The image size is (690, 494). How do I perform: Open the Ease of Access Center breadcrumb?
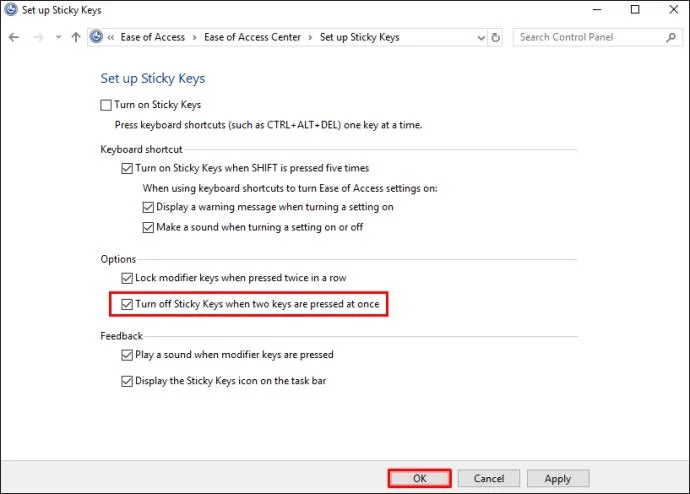252,37
